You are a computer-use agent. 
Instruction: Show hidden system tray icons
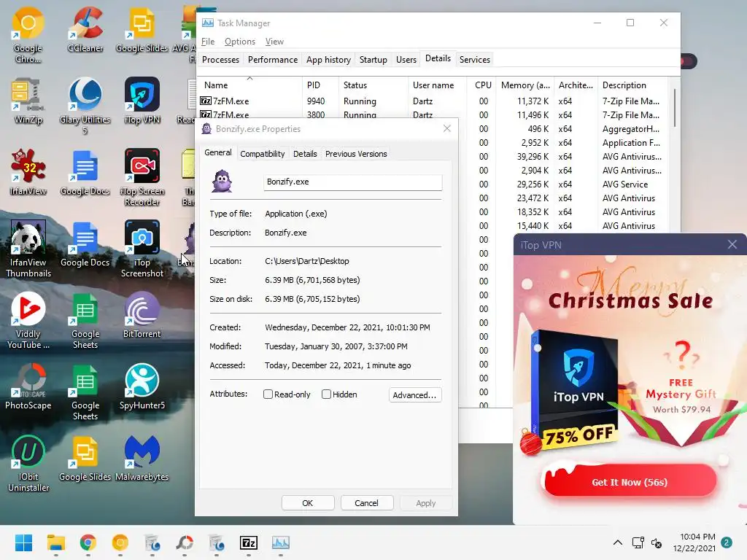(x=617, y=542)
